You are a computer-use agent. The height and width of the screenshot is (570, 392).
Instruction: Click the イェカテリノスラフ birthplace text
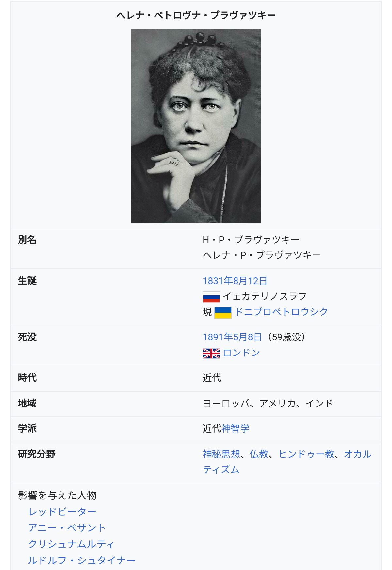pos(265,296)
